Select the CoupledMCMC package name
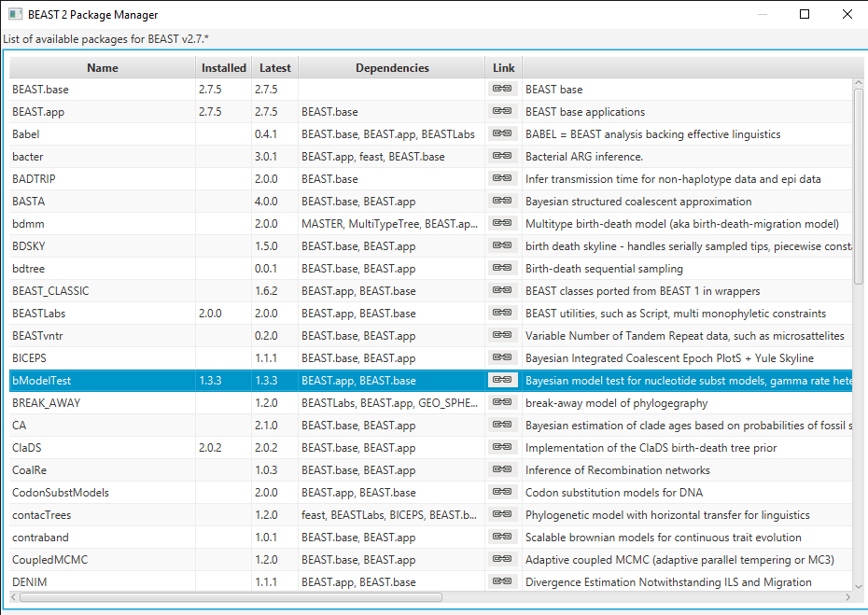 [x=49, y=560]
